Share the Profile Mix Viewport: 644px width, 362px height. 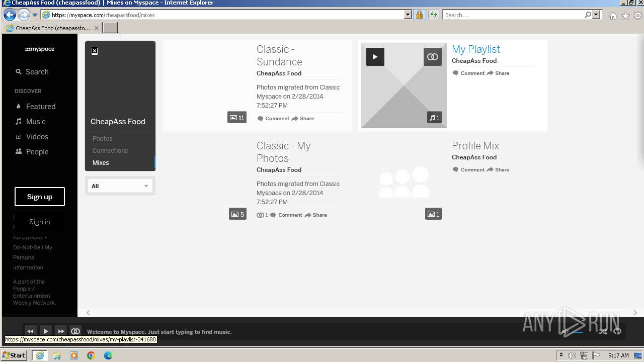(498, 170)
